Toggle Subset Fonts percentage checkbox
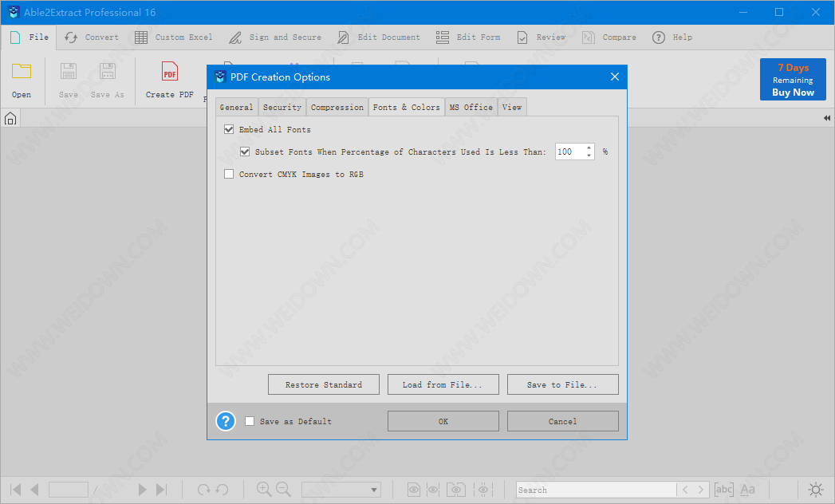The height and width of the screenshot is (504, 835). pyautogui.click(x=245, y=152)
